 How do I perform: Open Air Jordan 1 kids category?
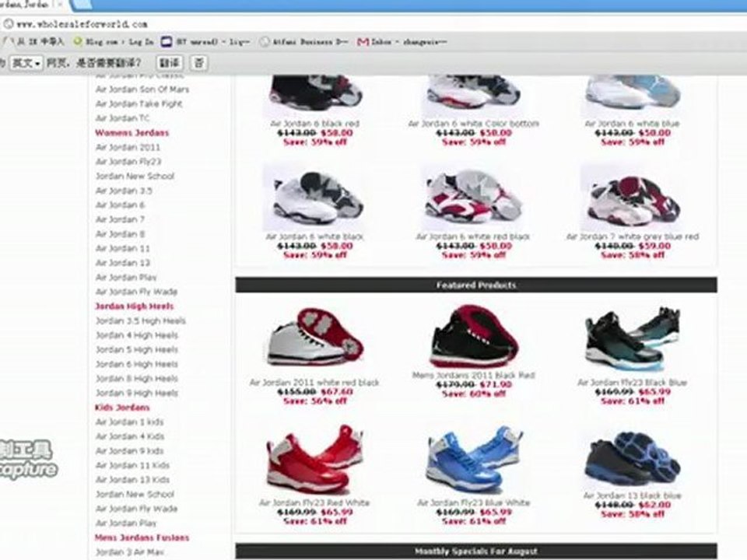[x=130, y=422]
